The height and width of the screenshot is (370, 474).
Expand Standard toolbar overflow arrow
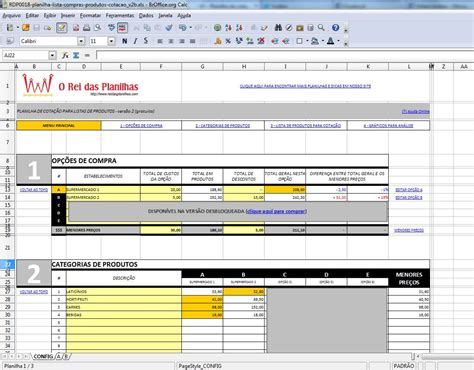coord(346,30)
